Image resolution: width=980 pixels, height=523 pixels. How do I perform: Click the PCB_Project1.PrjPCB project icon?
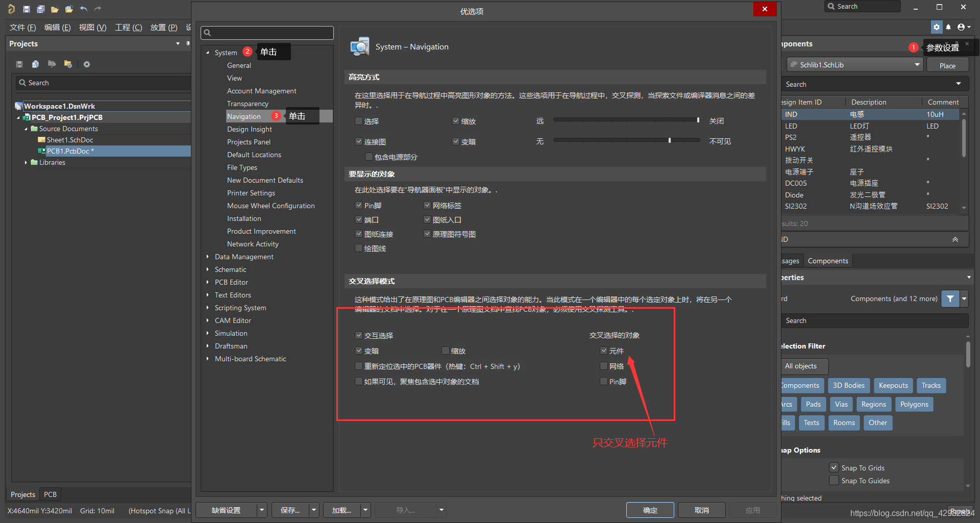pyautogui.click(x=27, y=117)
